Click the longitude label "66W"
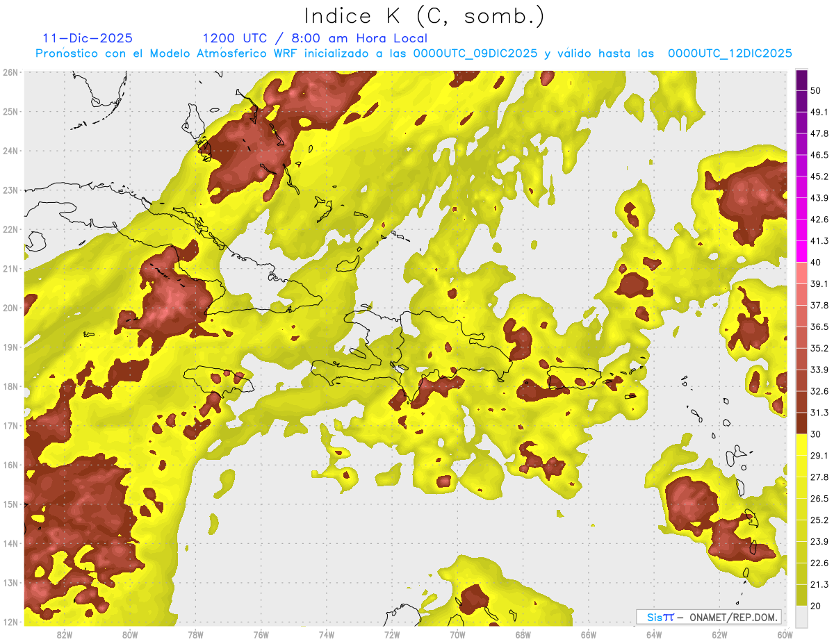The width and height of the screenshot is (834, 644). click(588, 635)
